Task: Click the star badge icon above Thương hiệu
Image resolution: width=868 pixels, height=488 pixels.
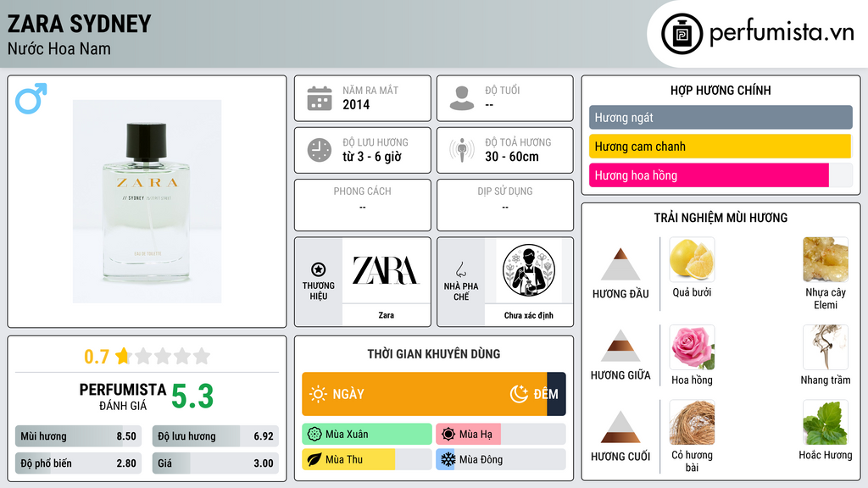Action: [x=319, y=269]
